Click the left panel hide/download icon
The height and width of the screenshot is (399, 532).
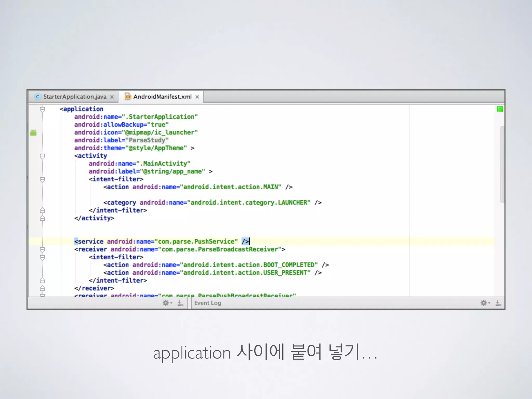(x=180, y=303)
